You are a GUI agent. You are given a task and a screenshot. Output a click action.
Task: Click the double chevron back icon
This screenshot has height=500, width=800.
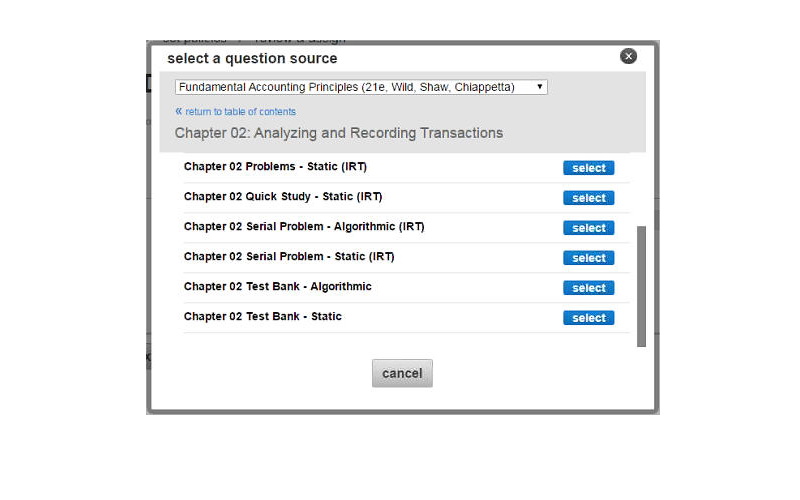(179, 111)
